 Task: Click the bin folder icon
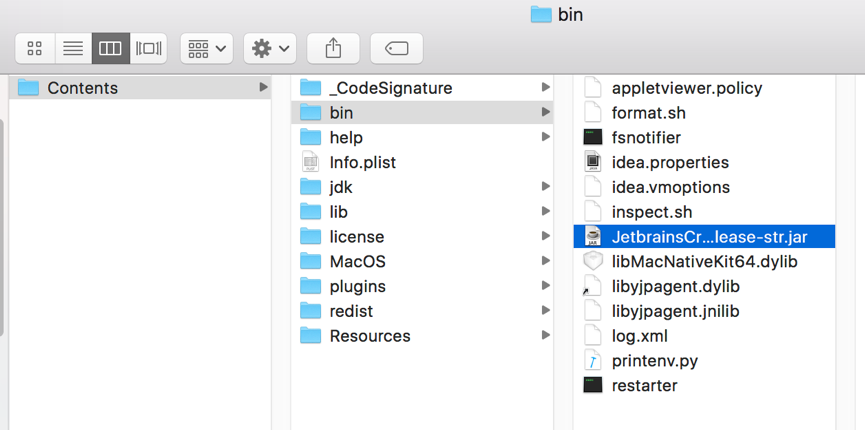coord(311,113)
